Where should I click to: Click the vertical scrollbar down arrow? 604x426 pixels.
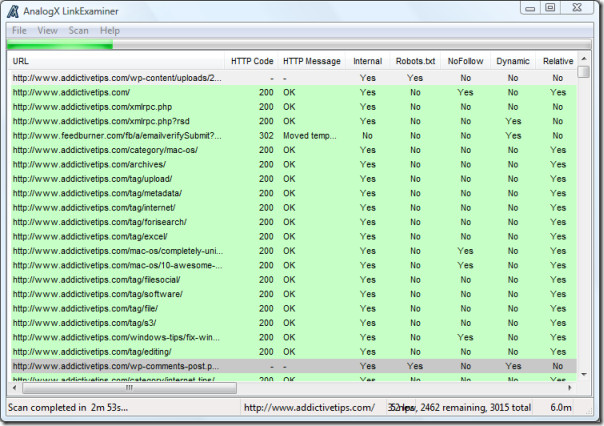(584, 374)
